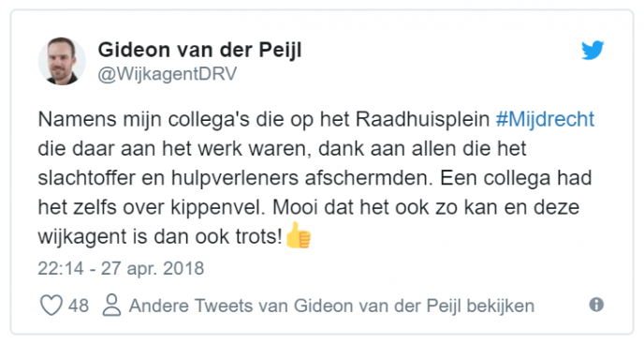Open the timestamp 22:14 - 27 apr. 2018
The width and height of the screenshot is (644, 344).
[121, 269]
